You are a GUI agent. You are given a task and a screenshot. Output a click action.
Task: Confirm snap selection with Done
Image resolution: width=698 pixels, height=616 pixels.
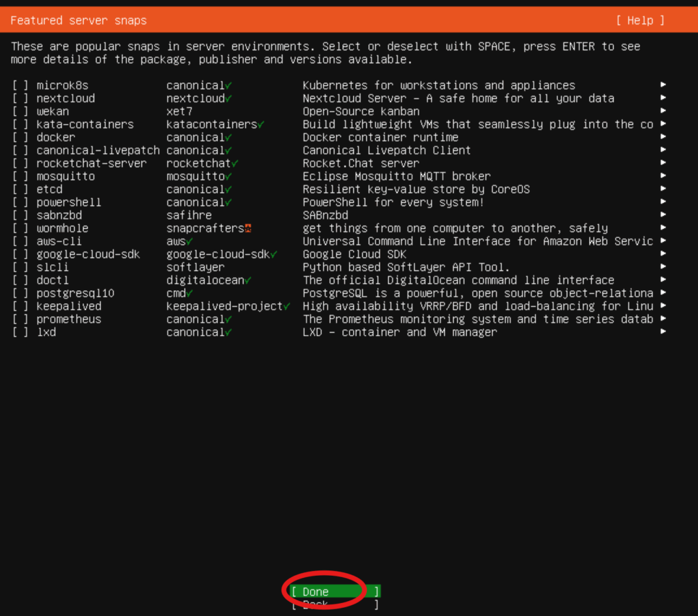tap(335, 591)
